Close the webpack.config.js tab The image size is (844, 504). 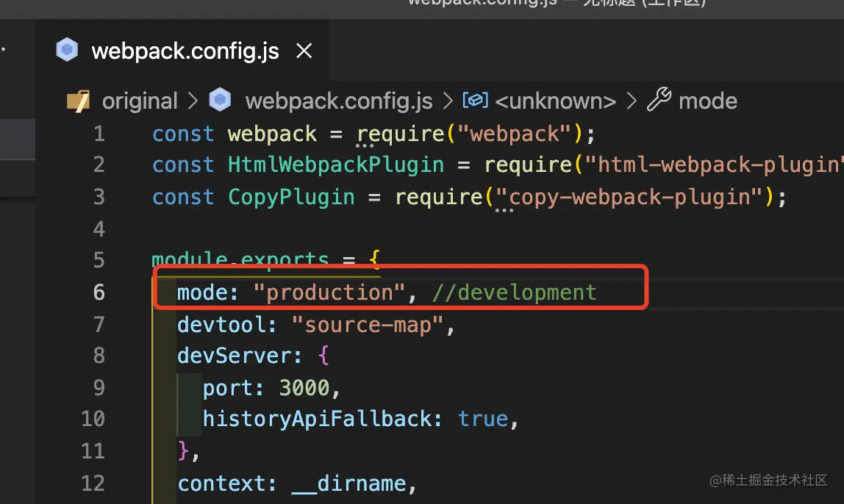click(304, 51)
